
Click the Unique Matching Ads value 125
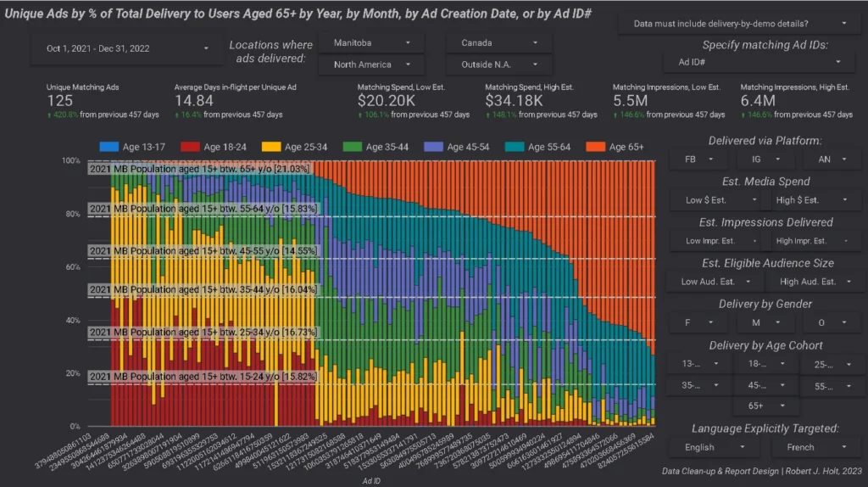(x=60, y=101)
